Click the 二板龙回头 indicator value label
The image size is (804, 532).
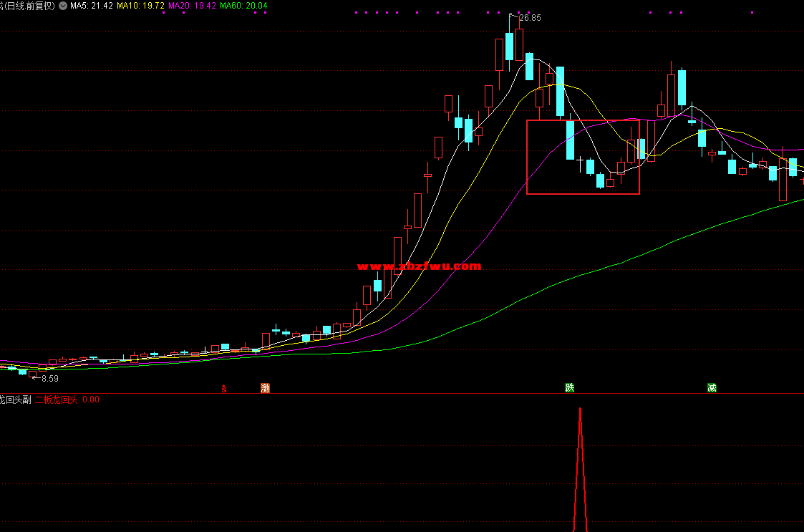coord(66,400)
